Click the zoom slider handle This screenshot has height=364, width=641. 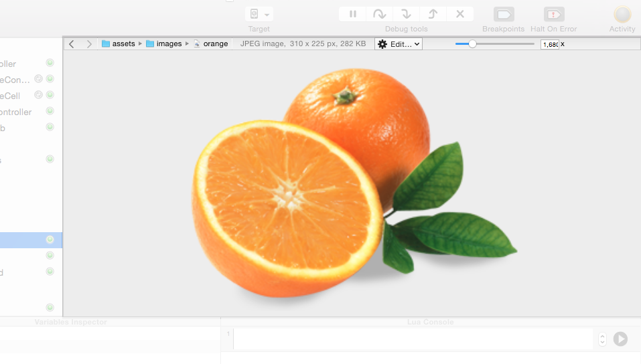[x=472, y=43]
